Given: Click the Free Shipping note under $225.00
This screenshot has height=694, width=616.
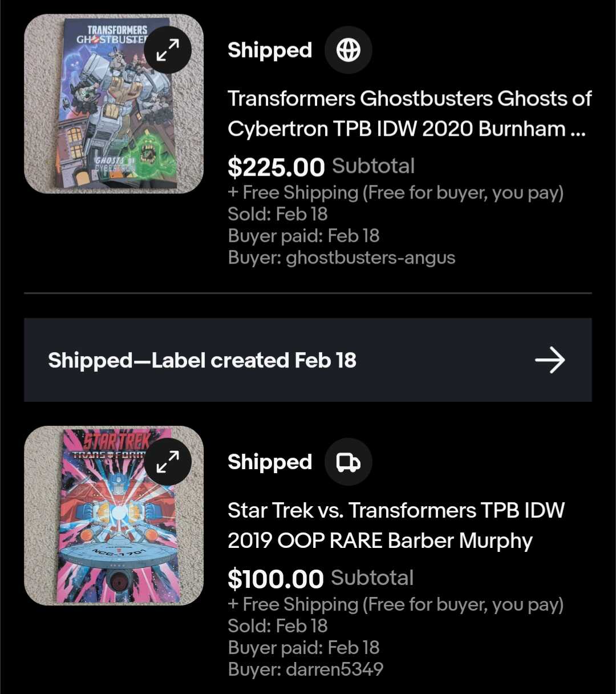Looking at the screenshot, I should point(395,193).
